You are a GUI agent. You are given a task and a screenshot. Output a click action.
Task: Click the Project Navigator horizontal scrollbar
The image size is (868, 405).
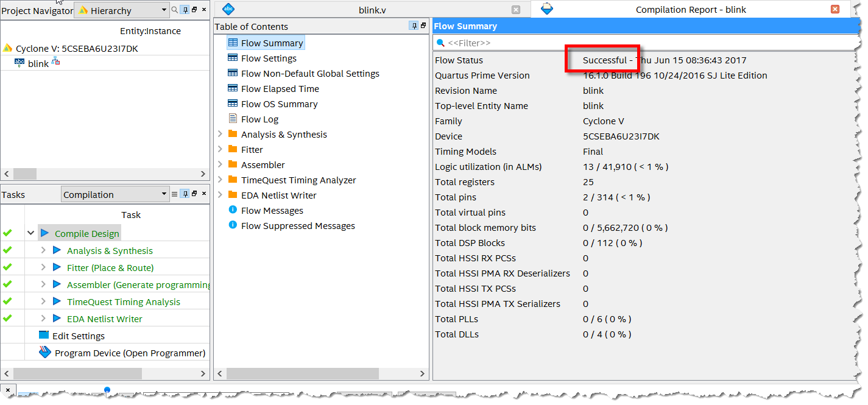click(x=105, y=173)
